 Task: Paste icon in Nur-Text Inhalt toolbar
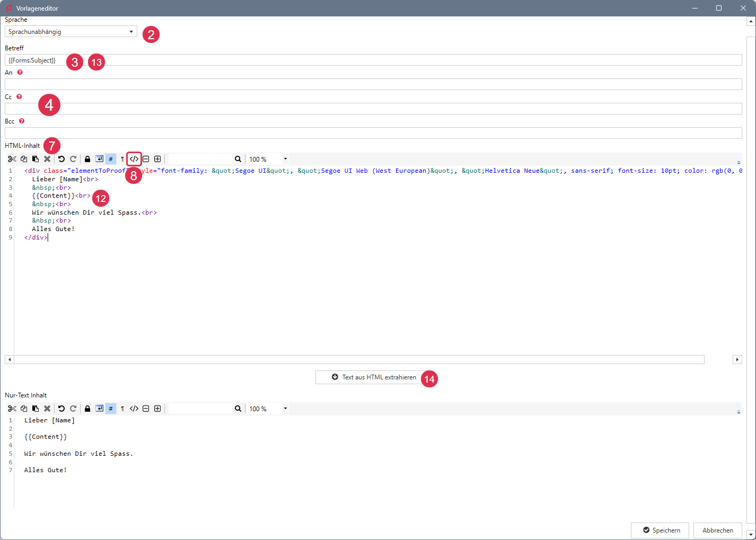36,409
